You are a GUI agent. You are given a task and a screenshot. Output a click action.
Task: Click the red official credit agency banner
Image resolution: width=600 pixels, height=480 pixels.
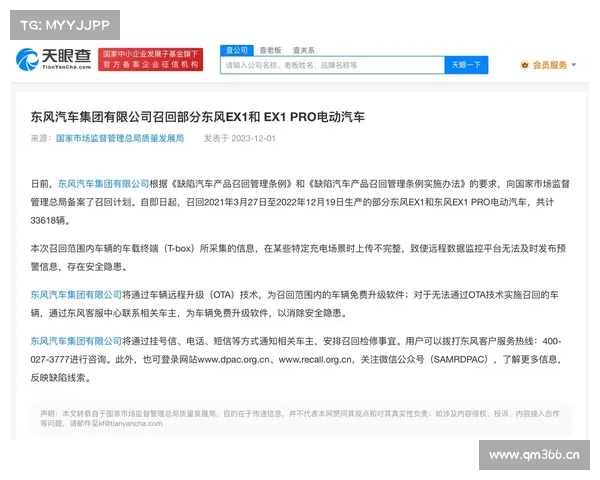pos(150,59)
